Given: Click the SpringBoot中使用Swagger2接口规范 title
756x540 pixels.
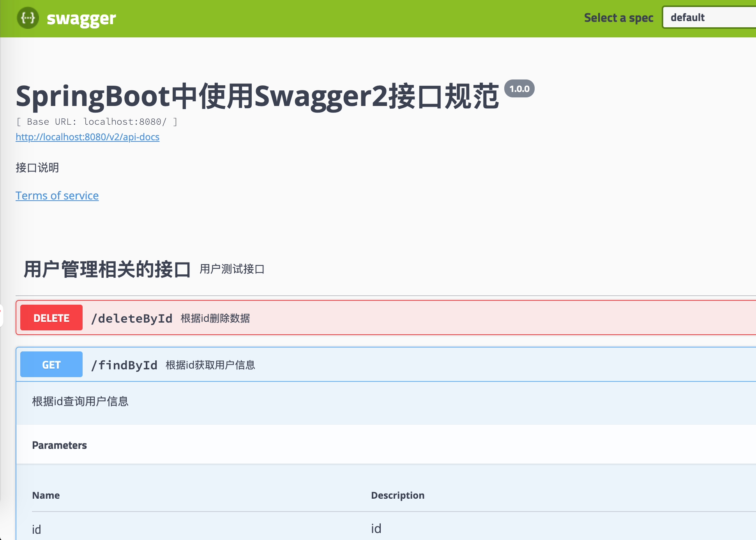Looking at the screenshot, I should click(257, 96).
